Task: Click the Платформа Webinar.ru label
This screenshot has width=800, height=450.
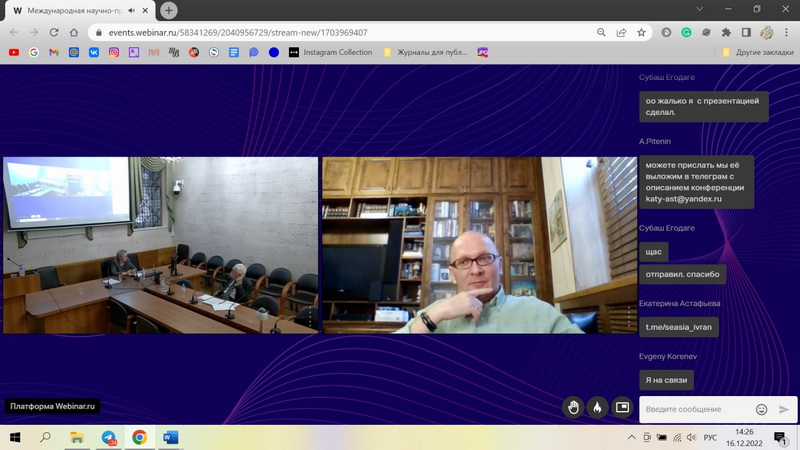Action: tap(53, 407)
